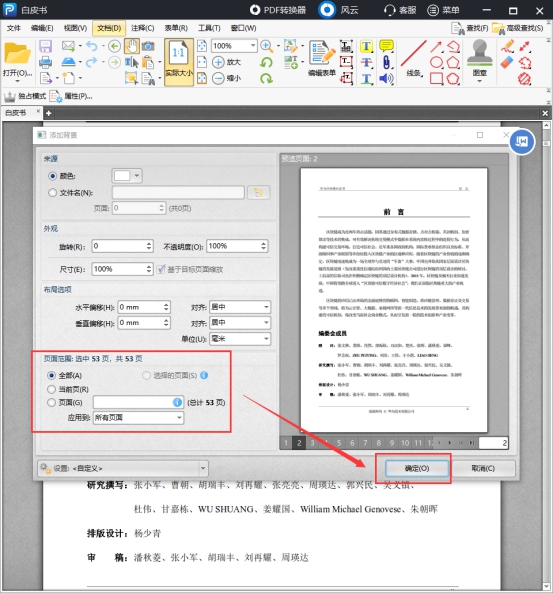Toggle 基于目标页面缩放 checkbox
The width and height of the screenshot is (553, 593).
[161, 269]
